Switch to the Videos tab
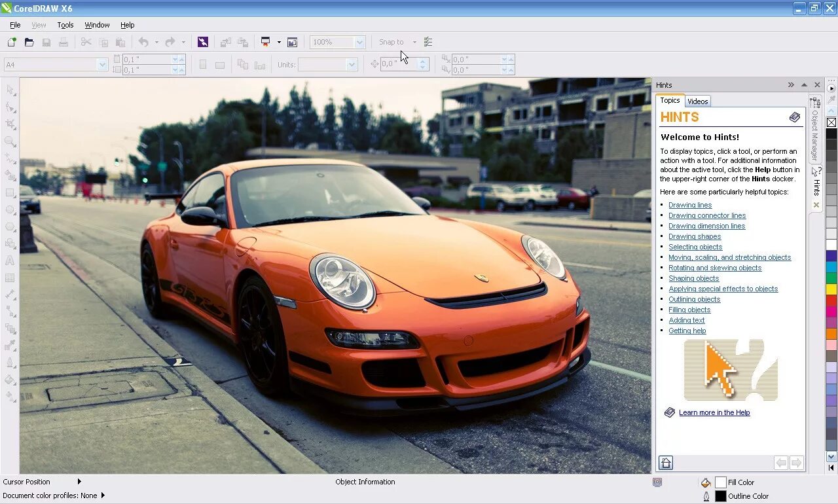The width and height of the screenshot is (838, 504). click(698, 101)
